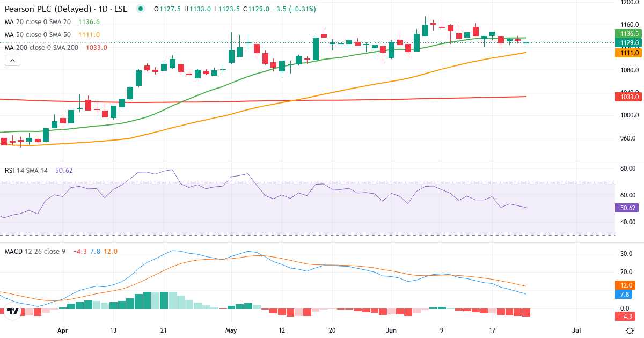Click the 13 date label
644x338 pixels.
(x=113, y=330)
